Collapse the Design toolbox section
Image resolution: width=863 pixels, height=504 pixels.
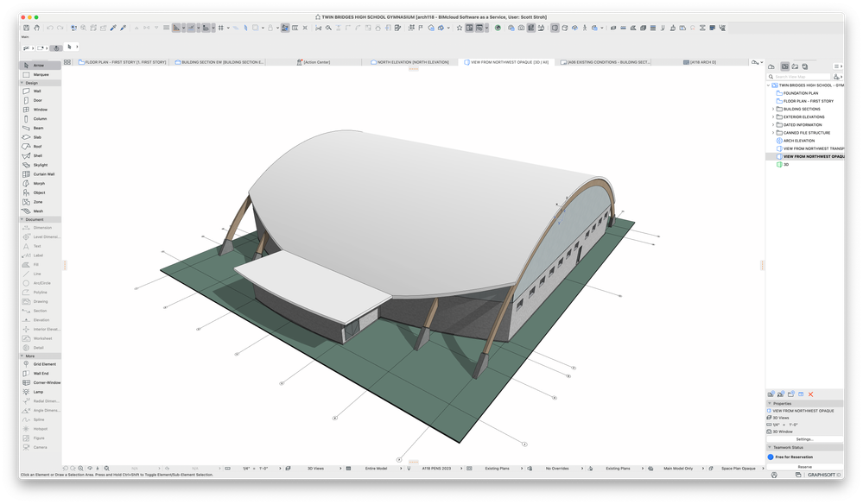point(22,83)
